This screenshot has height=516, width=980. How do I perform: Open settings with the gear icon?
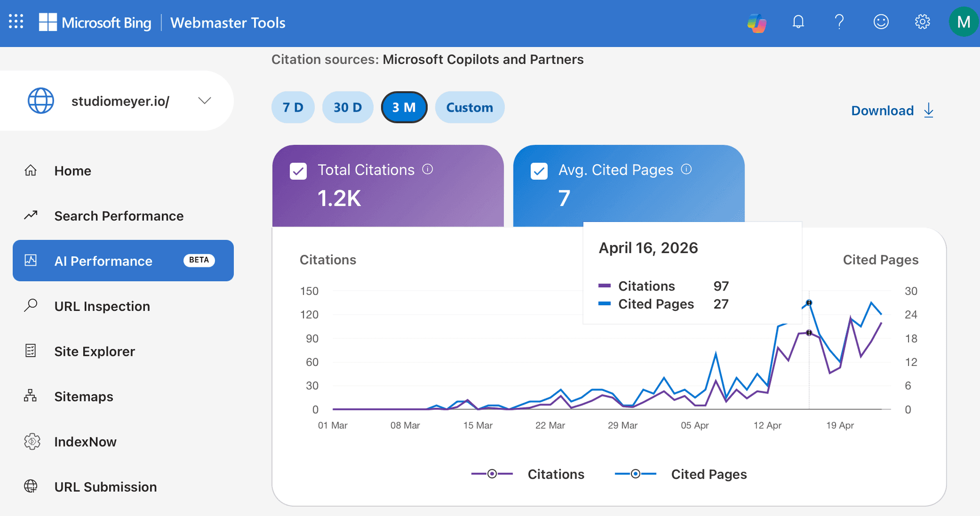pos(922,22)
